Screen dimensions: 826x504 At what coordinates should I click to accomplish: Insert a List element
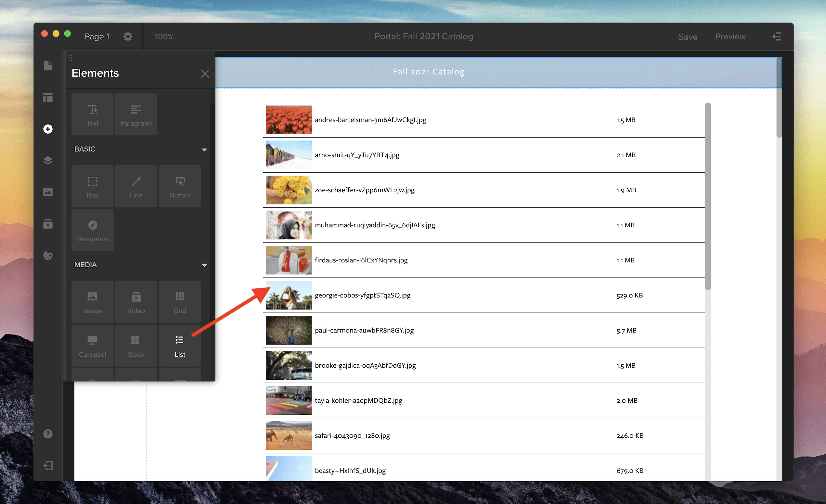(x=180, y=346)
